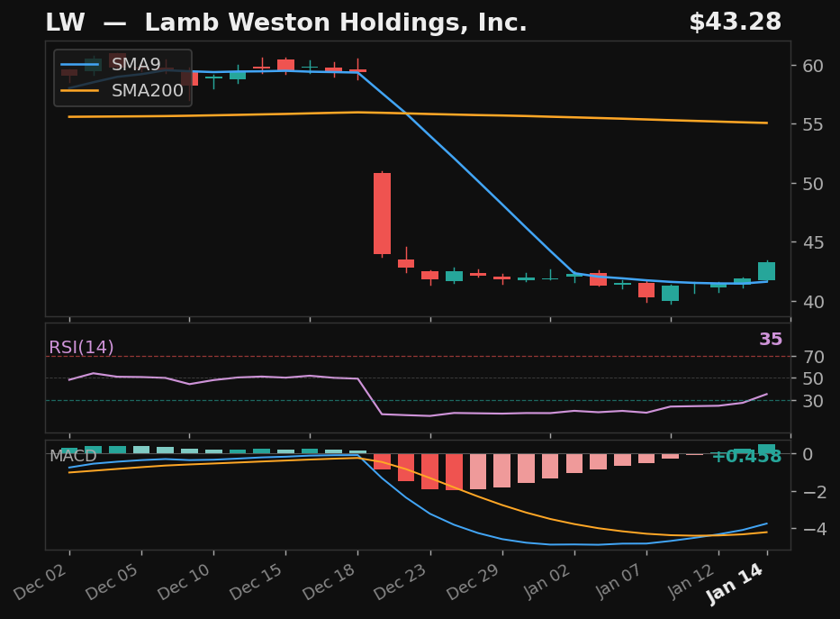This screenshot has height=619, width=840.
Task: Click the $43.28 price in the header
Action: 735,22
